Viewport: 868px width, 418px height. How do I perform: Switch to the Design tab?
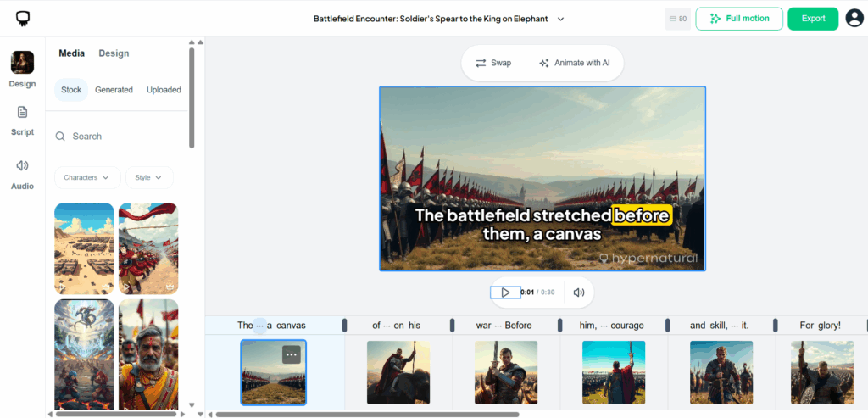point(114,53)
